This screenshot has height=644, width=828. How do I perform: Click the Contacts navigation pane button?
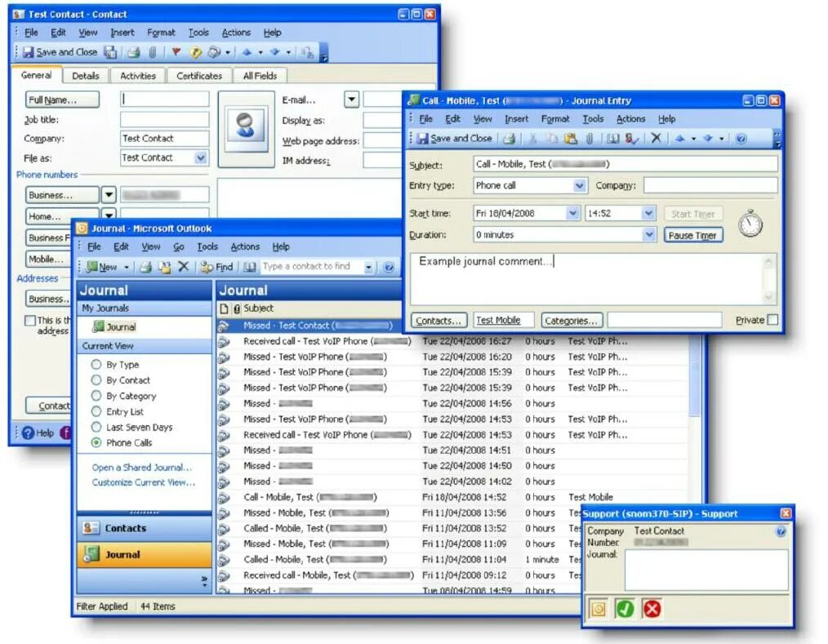145,528
